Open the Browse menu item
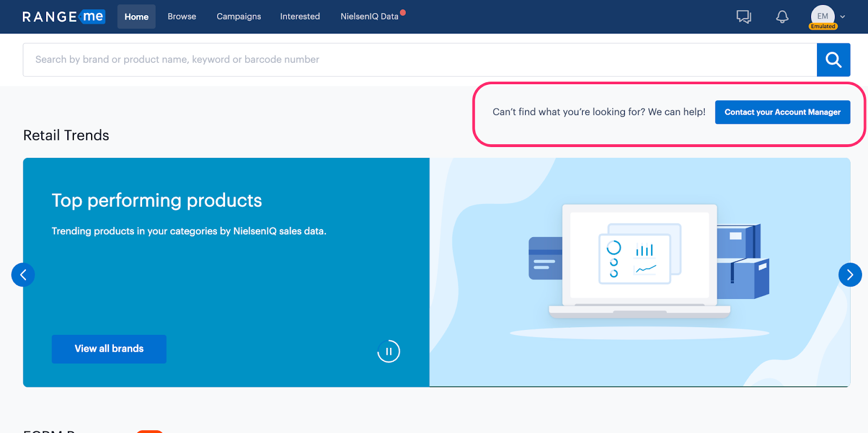Viewport: 868px width, 433px height. point(182,17)
